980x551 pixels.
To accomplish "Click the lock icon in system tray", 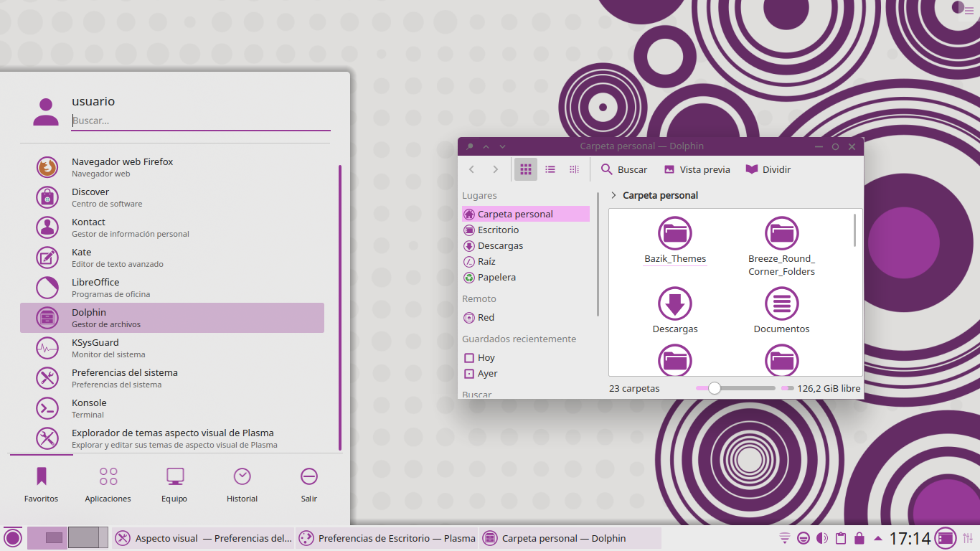I will point(859,538).
